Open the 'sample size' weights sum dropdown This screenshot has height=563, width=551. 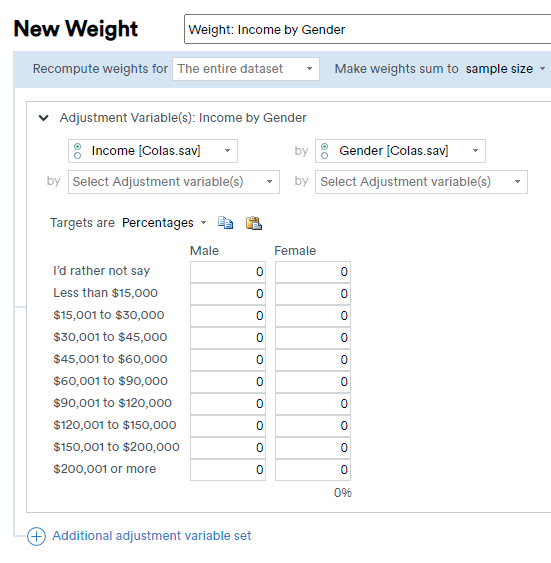click(505, 69)
